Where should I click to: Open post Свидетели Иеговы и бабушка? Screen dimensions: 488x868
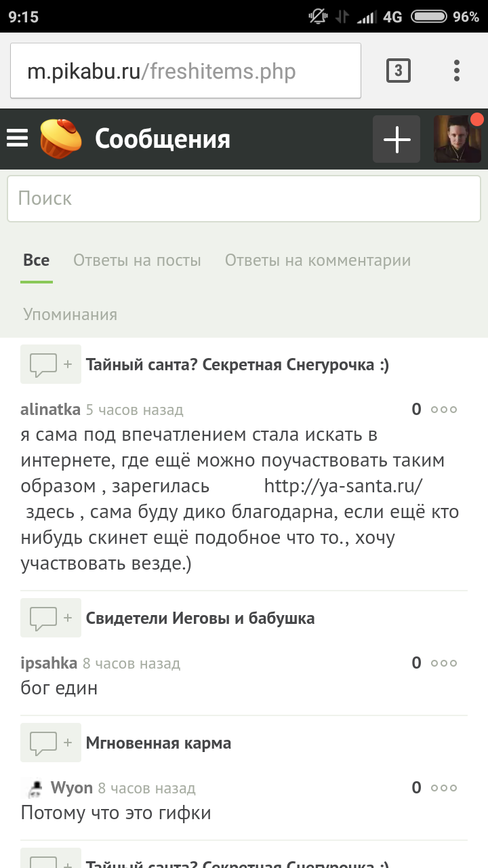[200, 618]
